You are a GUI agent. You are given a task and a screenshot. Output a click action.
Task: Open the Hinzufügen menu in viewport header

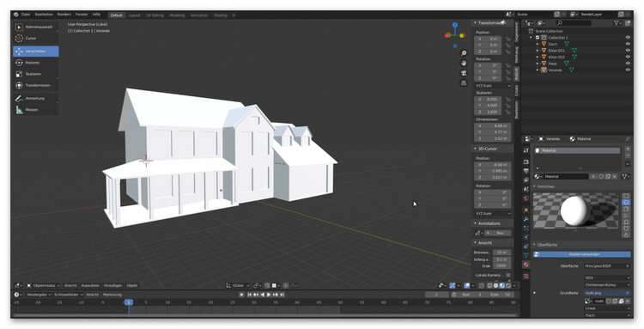pyautogui.click(x=113, y=285)
